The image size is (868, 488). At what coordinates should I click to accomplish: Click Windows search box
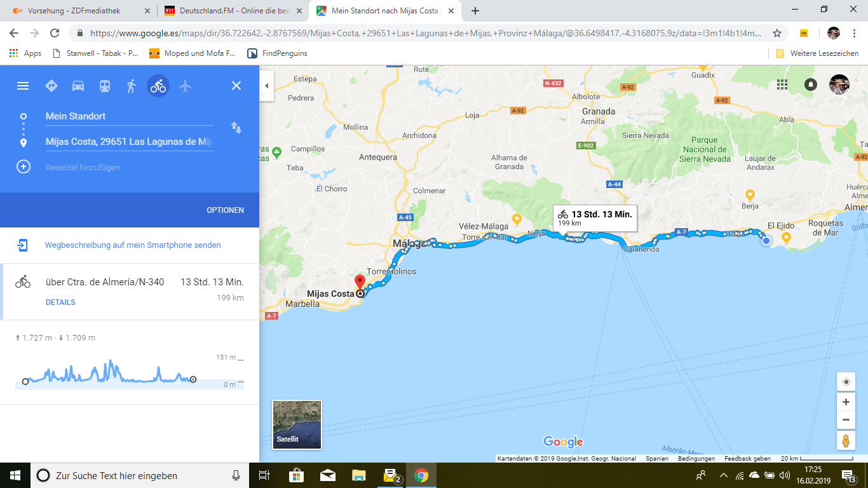tap(140, 475)
